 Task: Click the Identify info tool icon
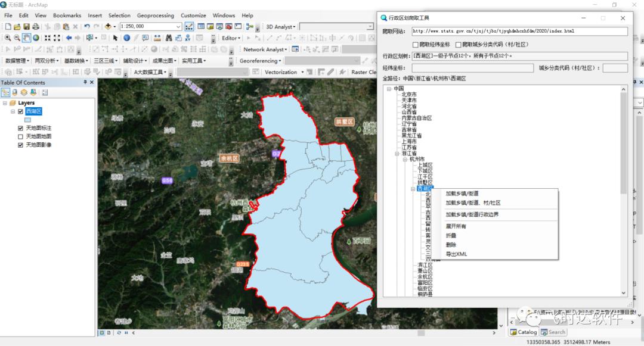(126, 38)
